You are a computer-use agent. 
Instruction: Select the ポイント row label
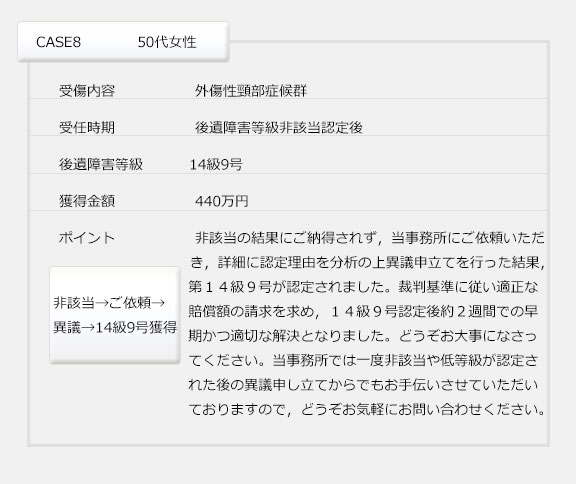(87, 238)
